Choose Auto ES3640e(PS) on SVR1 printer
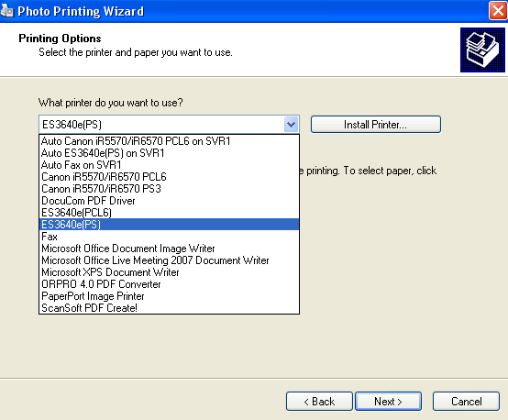The image size is (508, 420). tap(169, 153)
